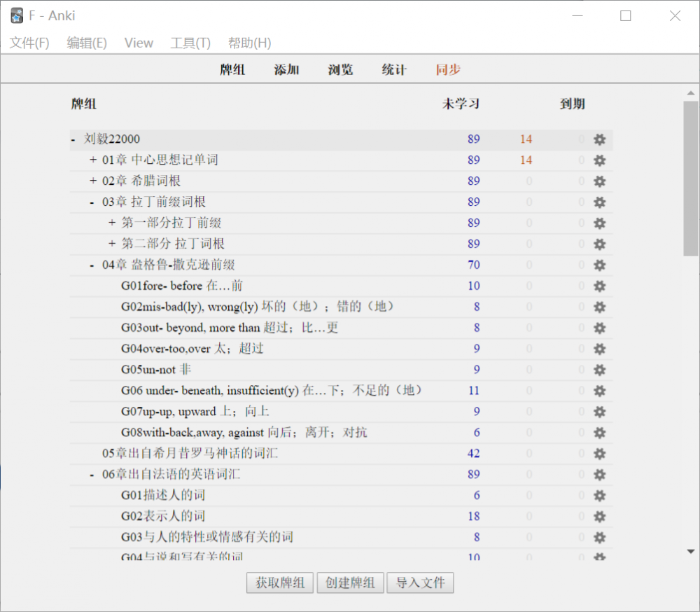Image resolution: width=700 pixels, height=612 pixels.
Task: Open gear options for 第一部分拉丁前缀
Action: point(600,223)
